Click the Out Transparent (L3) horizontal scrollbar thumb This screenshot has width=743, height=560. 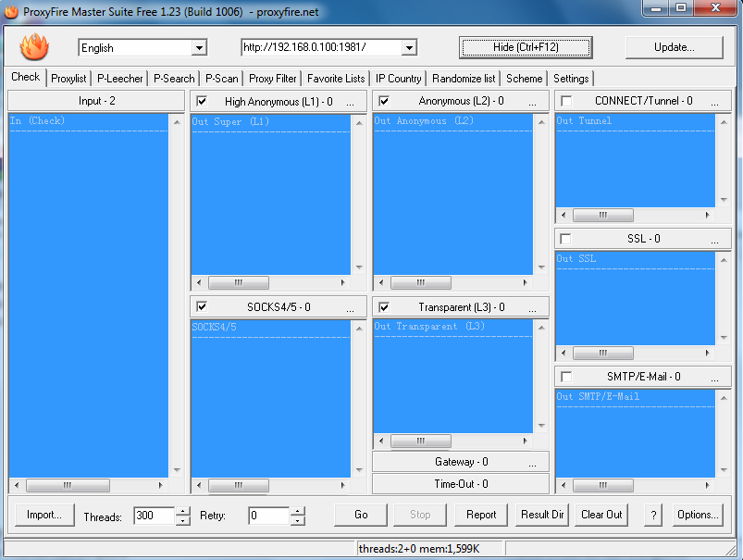coord(421,442)
